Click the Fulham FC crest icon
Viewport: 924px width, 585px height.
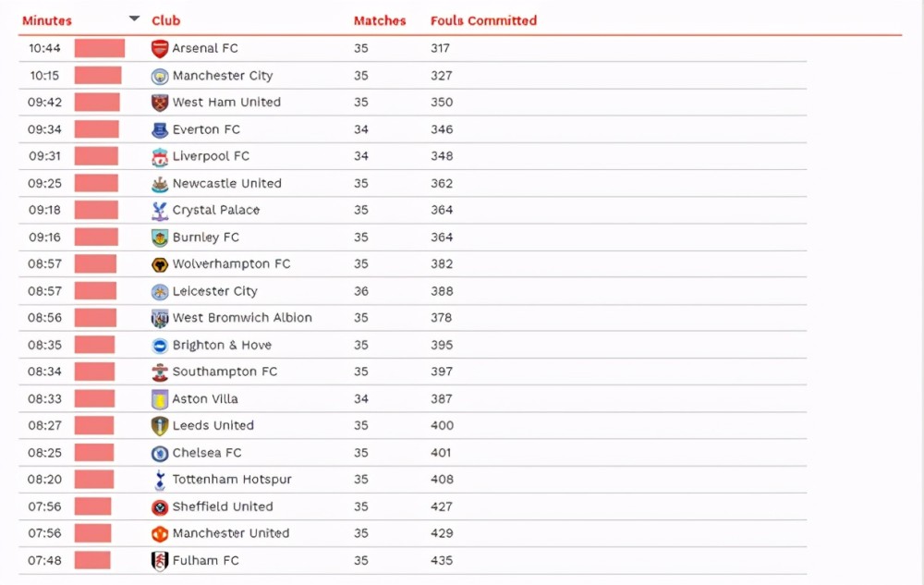click(160, 561)
